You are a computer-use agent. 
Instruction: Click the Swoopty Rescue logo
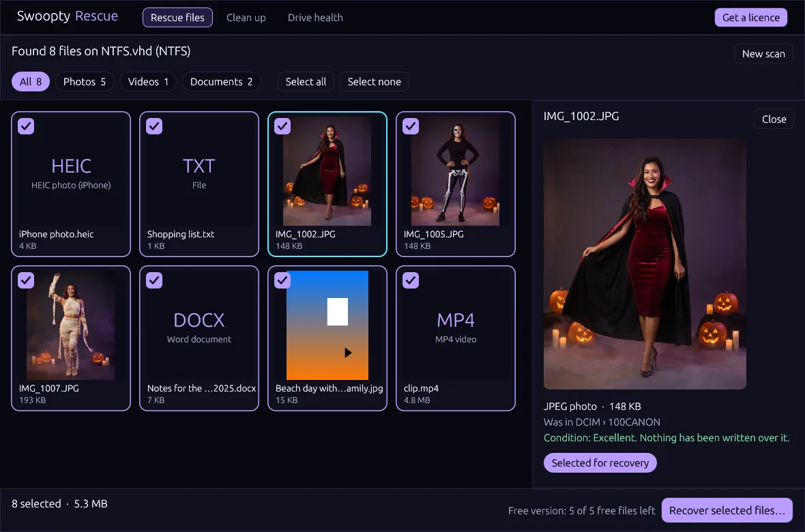tap(68, 16)
